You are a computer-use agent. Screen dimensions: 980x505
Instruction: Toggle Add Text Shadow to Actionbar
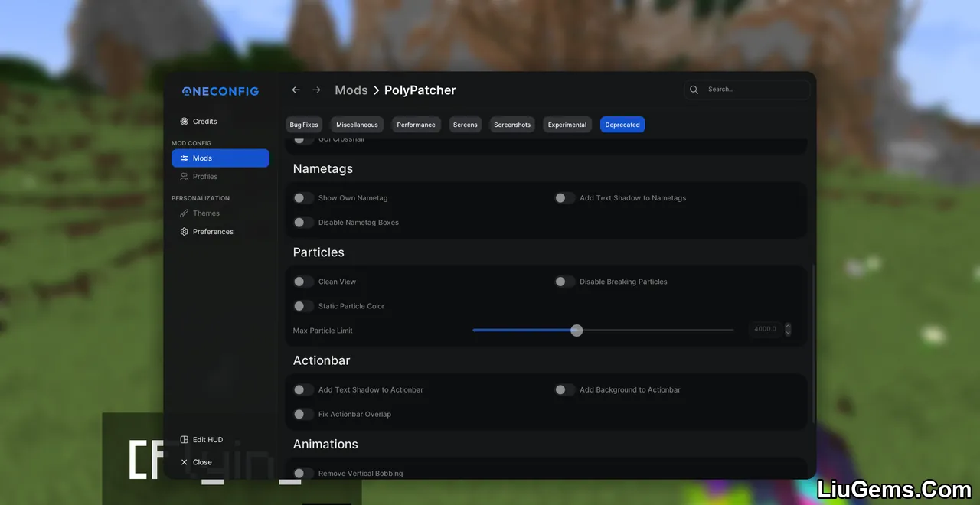304,389
